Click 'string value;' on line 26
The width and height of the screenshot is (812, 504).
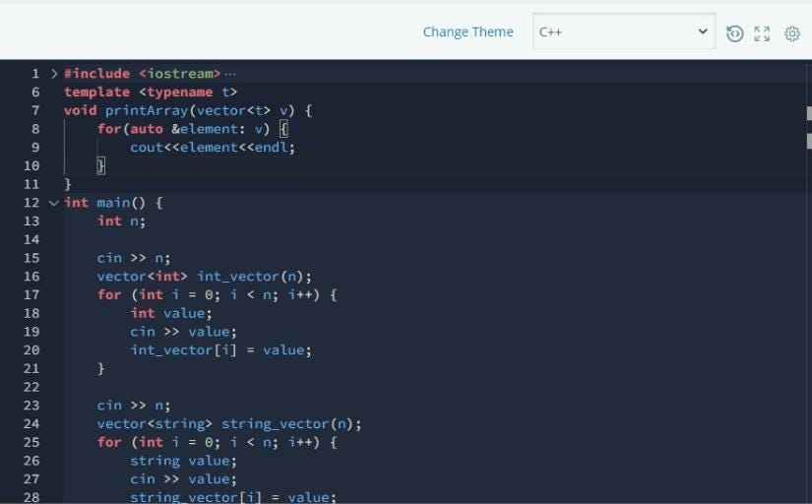click(x=183, y=461)
